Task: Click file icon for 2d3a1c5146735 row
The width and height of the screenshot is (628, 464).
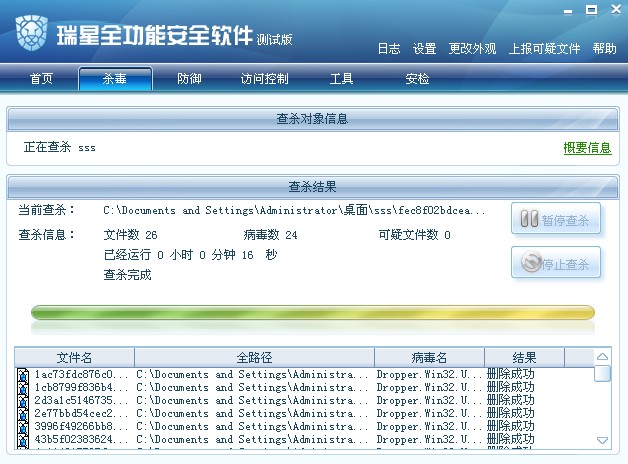Action: [x=23, y=401]
